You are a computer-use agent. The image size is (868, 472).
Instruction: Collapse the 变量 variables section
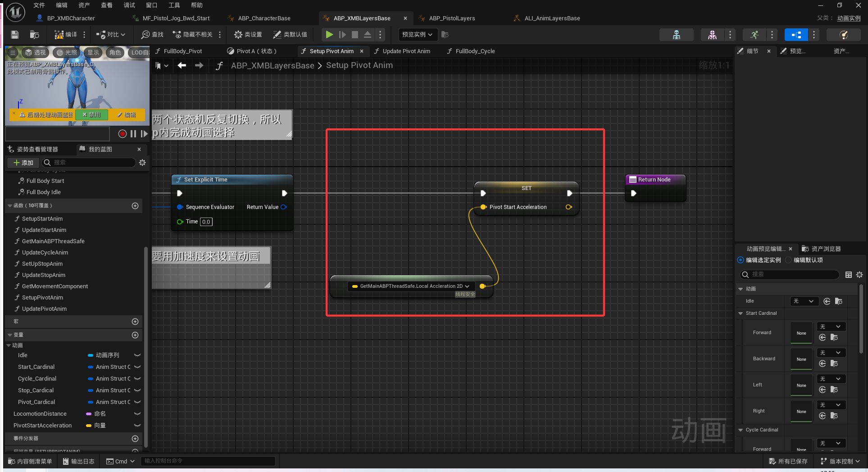tap(10, 335)
